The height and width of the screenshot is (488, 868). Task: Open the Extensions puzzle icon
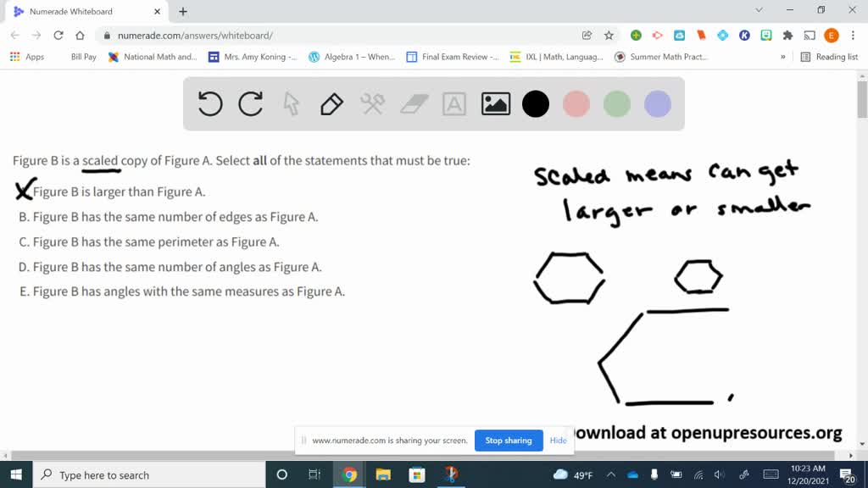click(787, 36)
